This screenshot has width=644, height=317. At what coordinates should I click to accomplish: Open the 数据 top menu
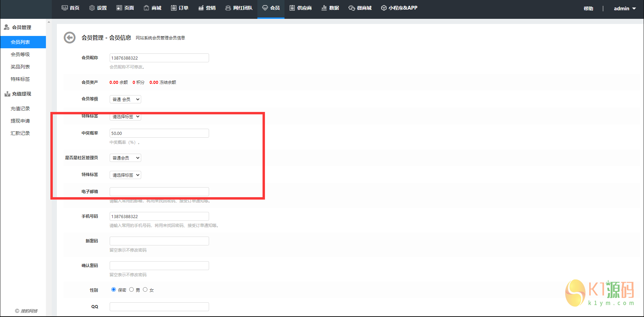(x=330, y=8)
